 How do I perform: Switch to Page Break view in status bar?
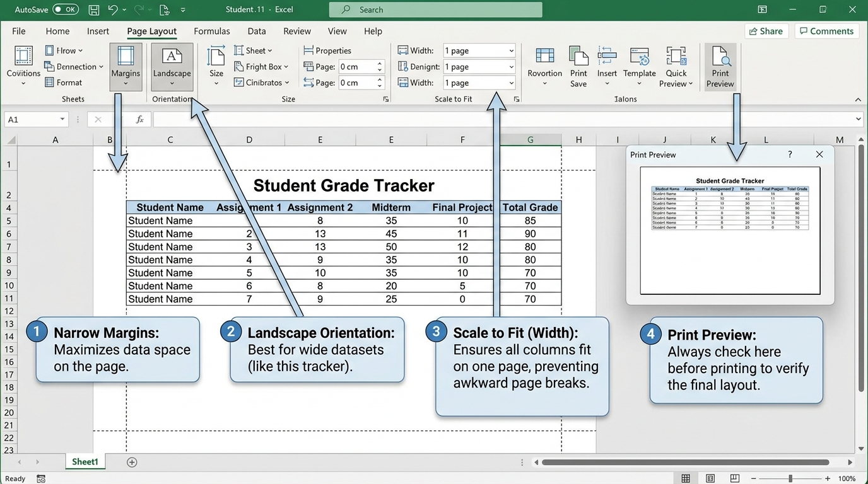734,478
